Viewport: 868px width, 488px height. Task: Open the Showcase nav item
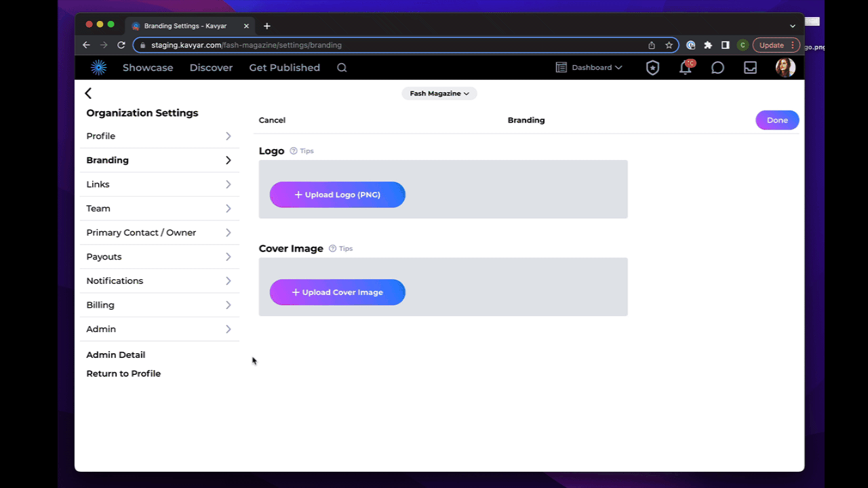tap(148, 68)
